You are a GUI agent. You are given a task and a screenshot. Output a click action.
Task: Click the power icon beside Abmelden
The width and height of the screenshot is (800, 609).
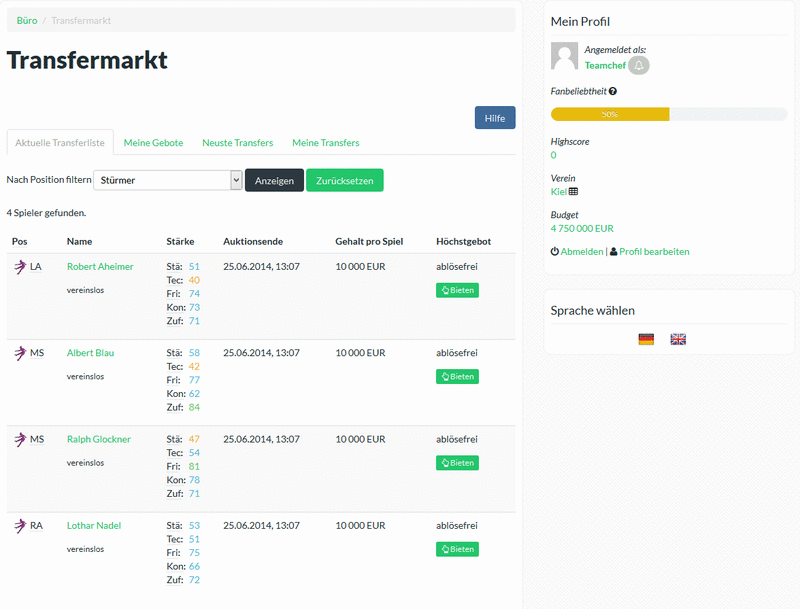click(554, 251)
